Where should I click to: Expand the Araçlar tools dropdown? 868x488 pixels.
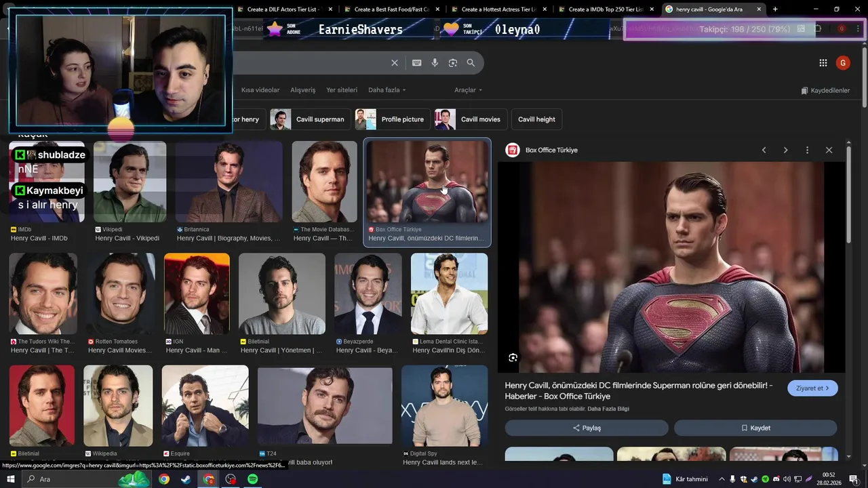(x=468, y=90)
